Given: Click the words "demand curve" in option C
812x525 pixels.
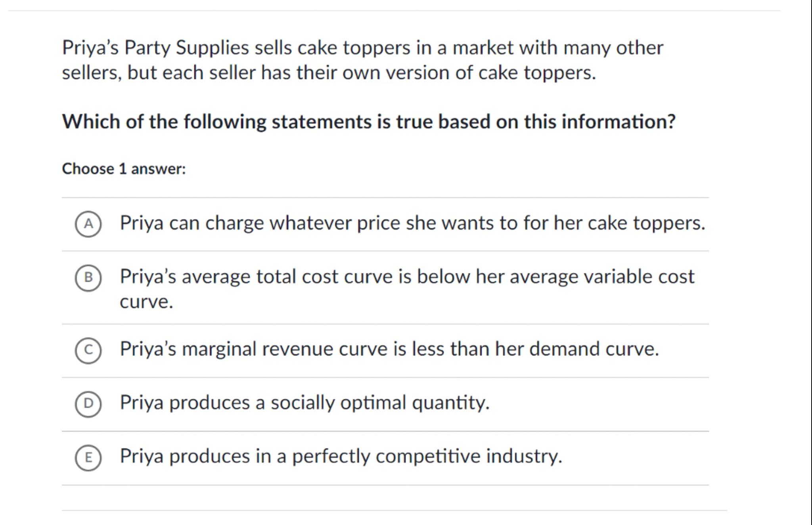Looking at the screenshot, I should pos(593,349).
